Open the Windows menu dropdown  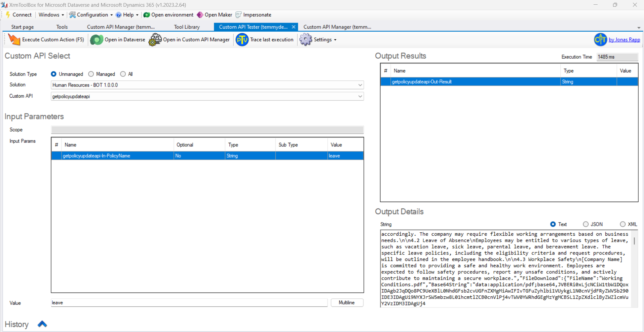point(51,15)
